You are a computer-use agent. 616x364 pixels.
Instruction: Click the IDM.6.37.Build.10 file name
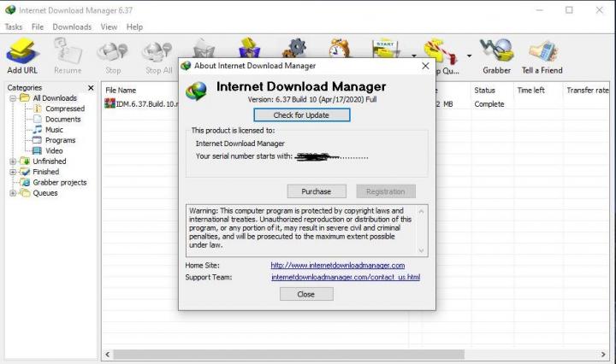click(147, 104)
